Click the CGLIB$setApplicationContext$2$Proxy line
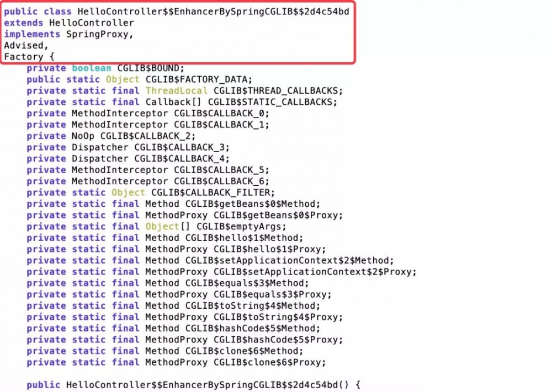Viewport: 552px width, 392px height. coord(221,272)
